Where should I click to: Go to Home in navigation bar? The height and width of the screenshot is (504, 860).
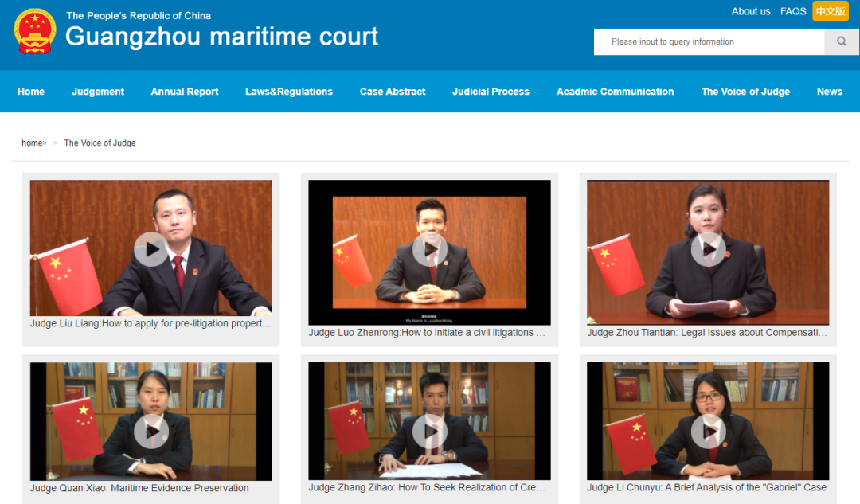pyautogui.click(x=31, y=92)
